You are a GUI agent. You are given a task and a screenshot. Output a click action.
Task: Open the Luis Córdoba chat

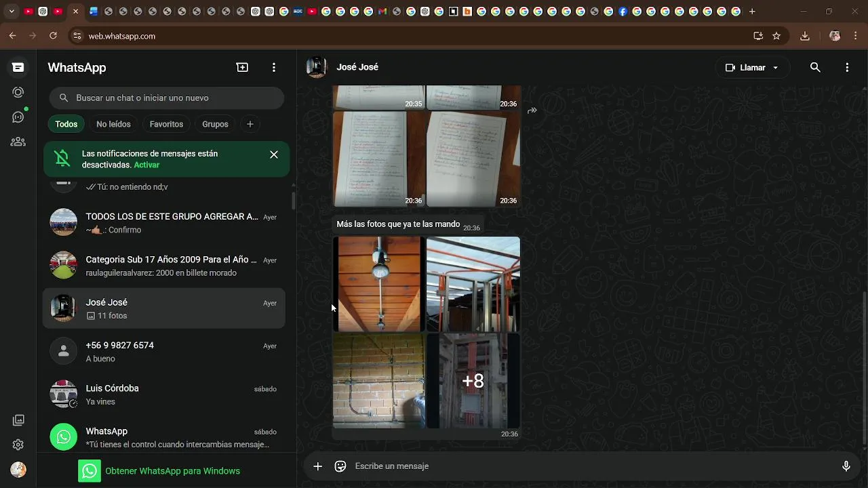click(164, 394)
